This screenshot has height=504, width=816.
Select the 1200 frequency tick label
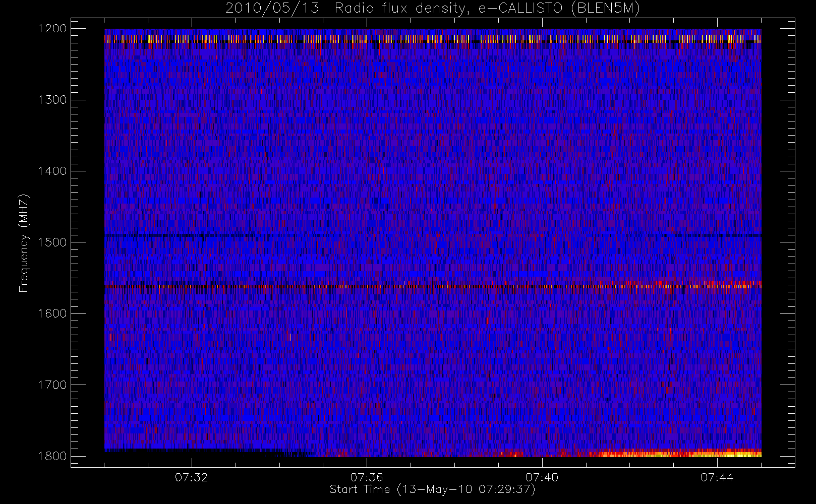click(52, 29)
